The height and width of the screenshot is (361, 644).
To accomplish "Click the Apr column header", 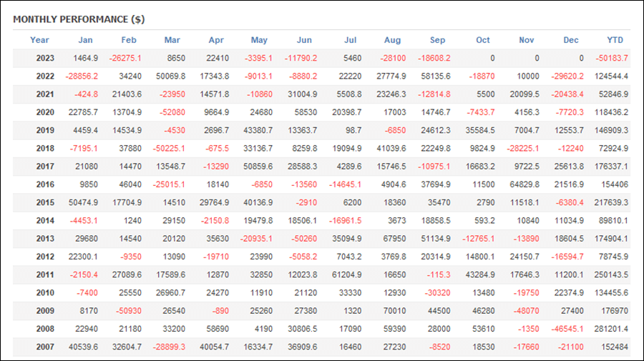I will 216,40.
